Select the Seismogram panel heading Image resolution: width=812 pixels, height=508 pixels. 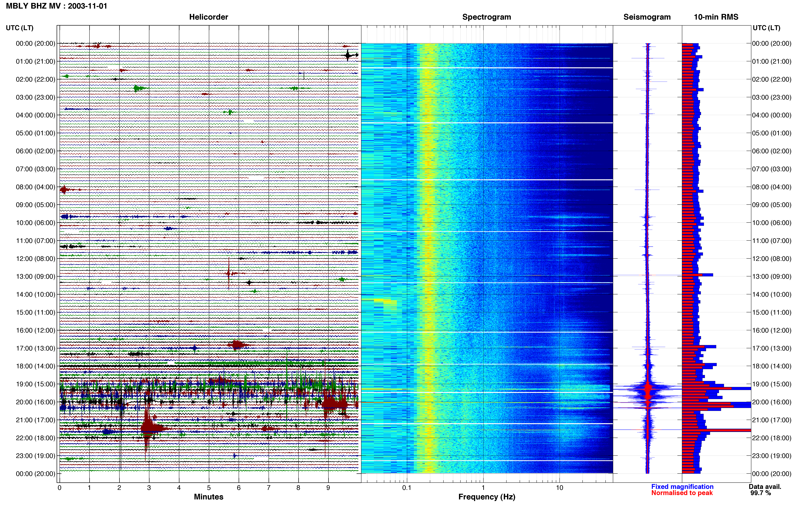[647, 17]
